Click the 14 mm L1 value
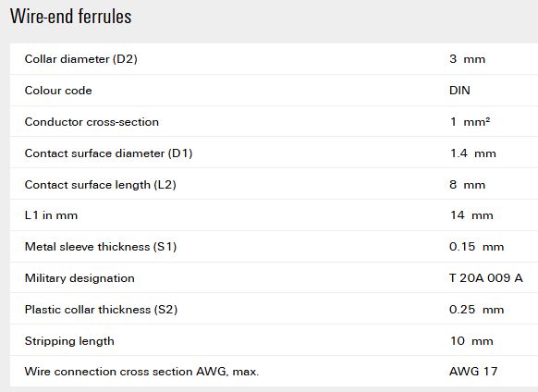The image size is (538, 392). [471, 215]
